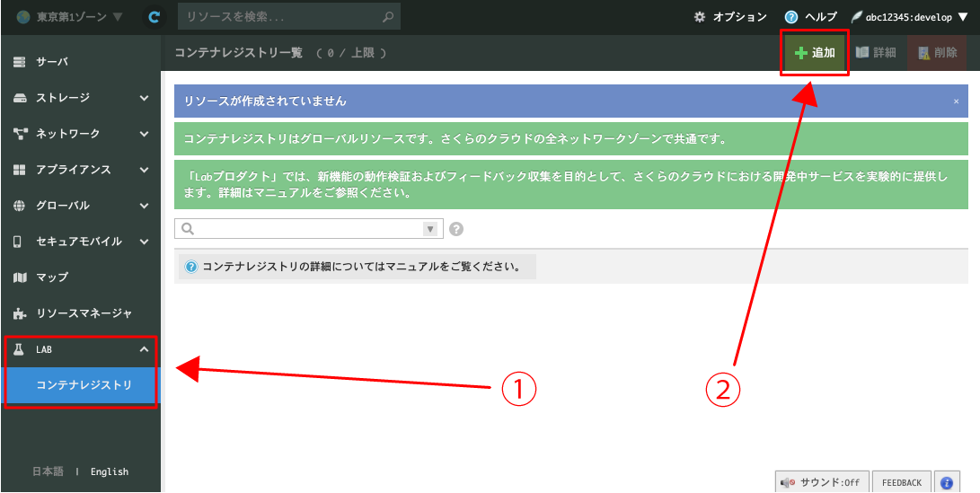Switch language to English
Screen dimensions: 980x493
coord(110,471)
